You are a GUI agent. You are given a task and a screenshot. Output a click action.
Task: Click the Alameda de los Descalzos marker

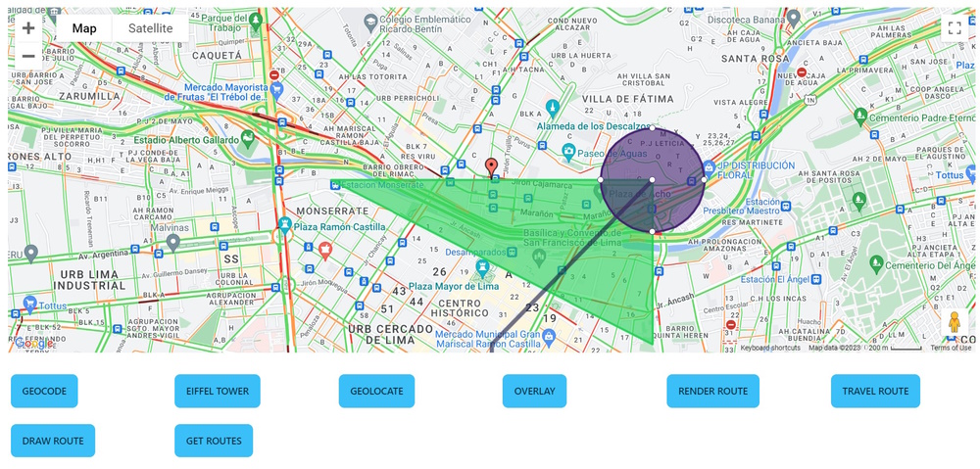[552, 108]
